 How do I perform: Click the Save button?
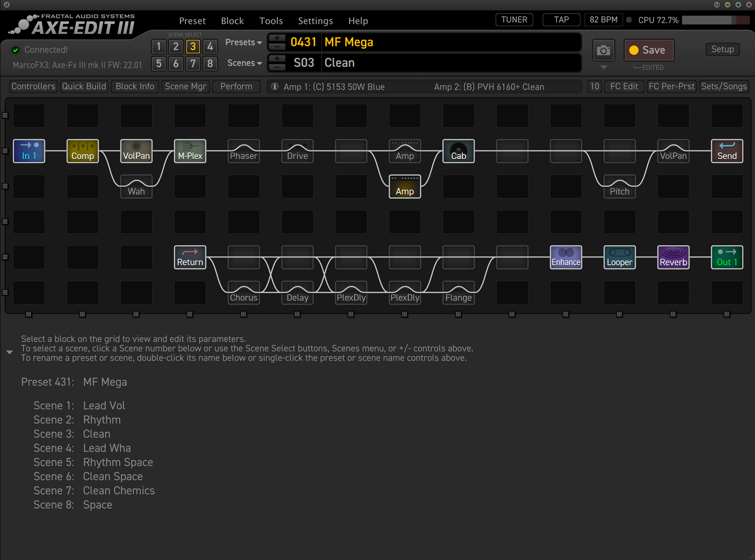(649, 50)
